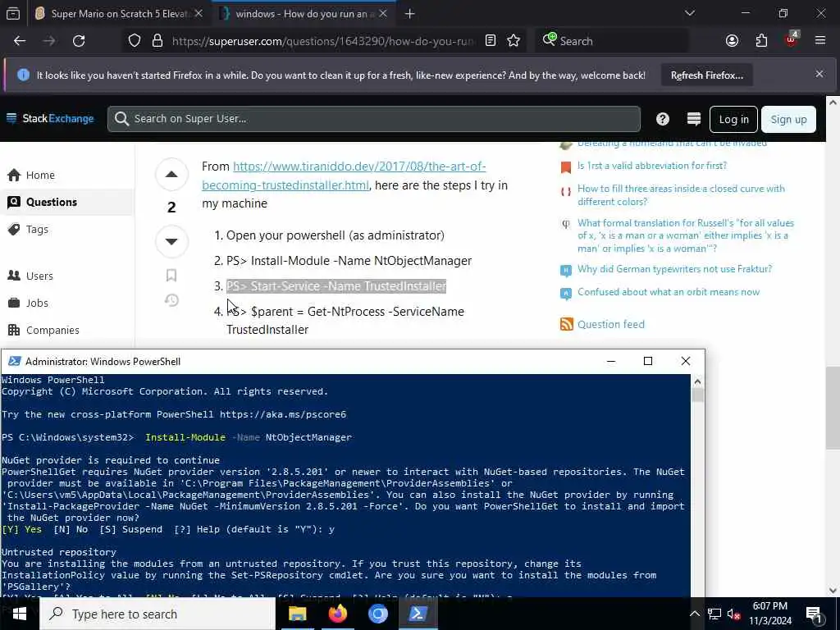This screenshot has height=630, width=840.
Task: Open the muted volume tray icon
Action: click(x=733, y=614)
